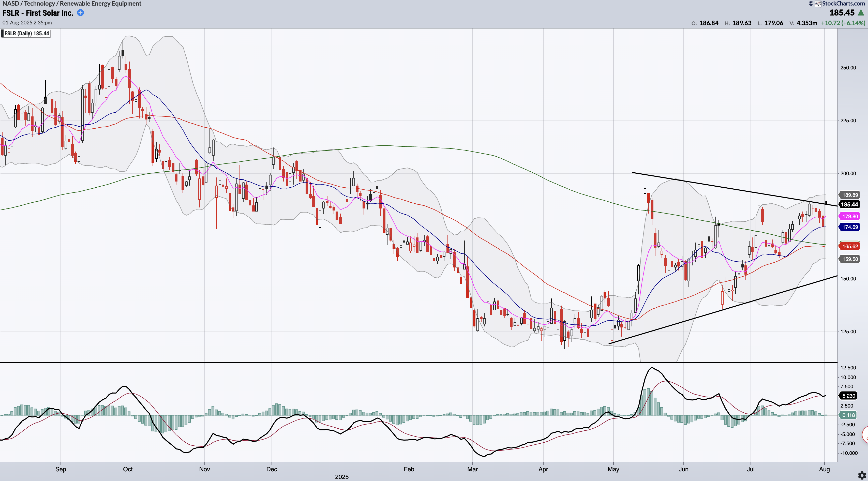This screenshot has width=868, height=481.
Task: Click the Nov label on time axis
Action: (x=204, y=469)
